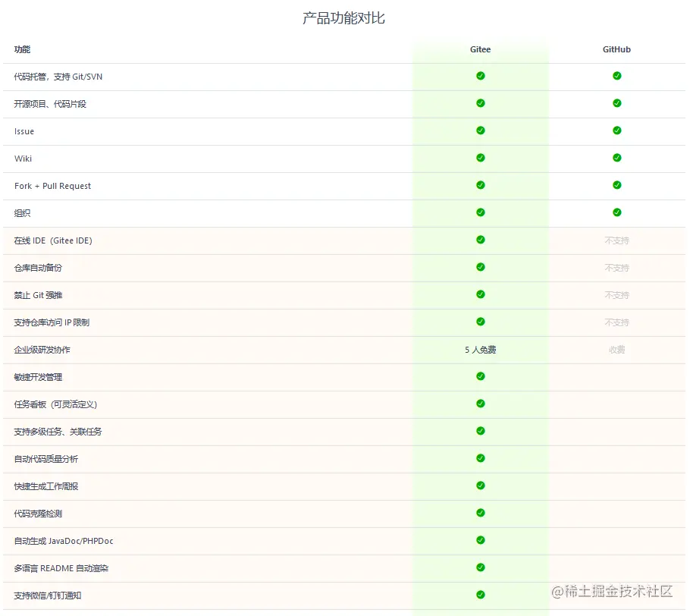This screenshot has width=690, height=616.
Task: Click Gitee checkmark in the Issue row
Action: tap(481, 130)
